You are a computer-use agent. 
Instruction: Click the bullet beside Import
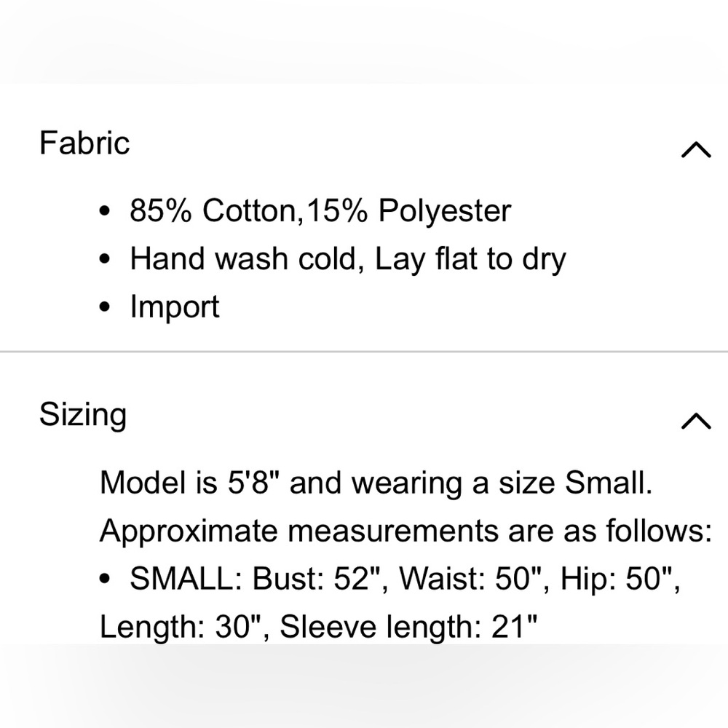pos(108,307)
